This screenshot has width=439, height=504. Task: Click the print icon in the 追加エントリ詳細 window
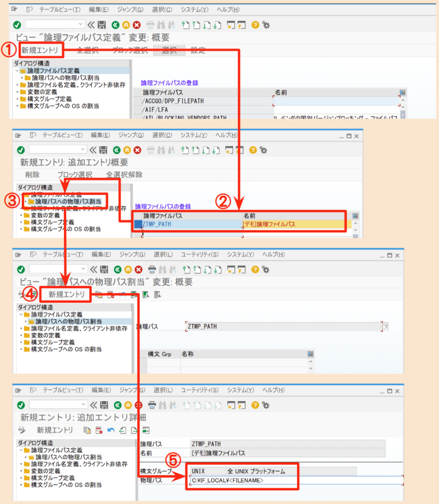(x=152, y=405)
